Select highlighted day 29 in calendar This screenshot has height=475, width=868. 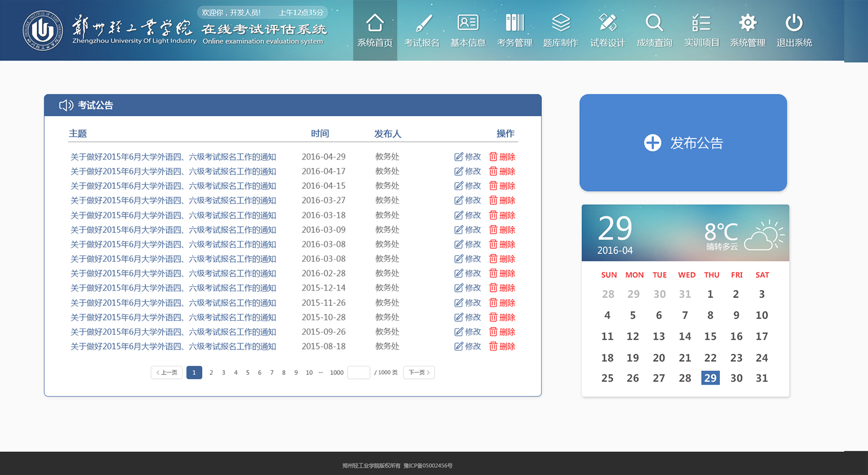click(710, 378)
